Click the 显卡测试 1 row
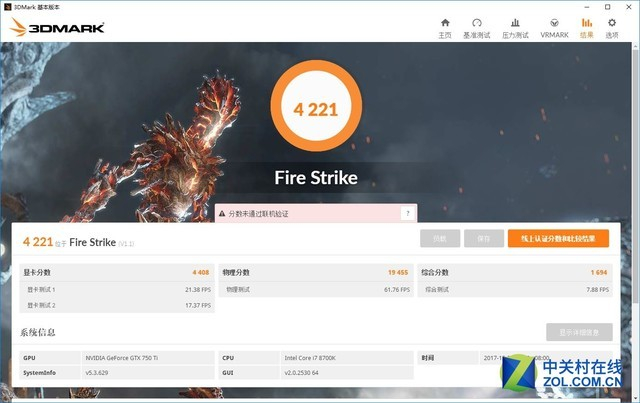Image resolution: width=640 pixels, height=403 pixels. coord(117,289)
